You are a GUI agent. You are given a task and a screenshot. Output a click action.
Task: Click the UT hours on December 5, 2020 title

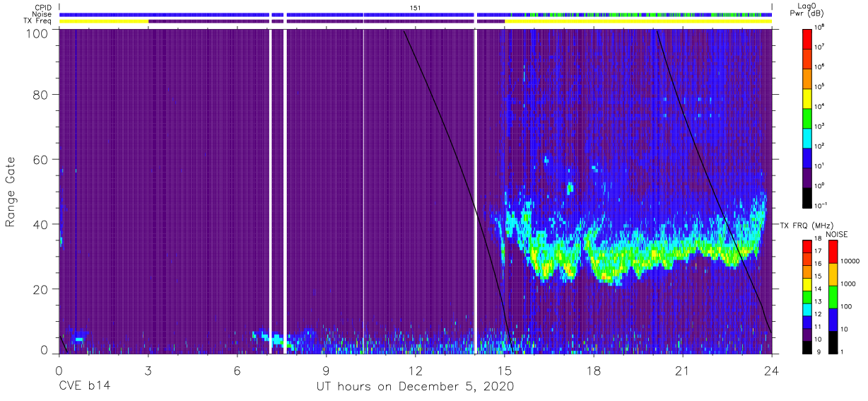coord(414,387)
